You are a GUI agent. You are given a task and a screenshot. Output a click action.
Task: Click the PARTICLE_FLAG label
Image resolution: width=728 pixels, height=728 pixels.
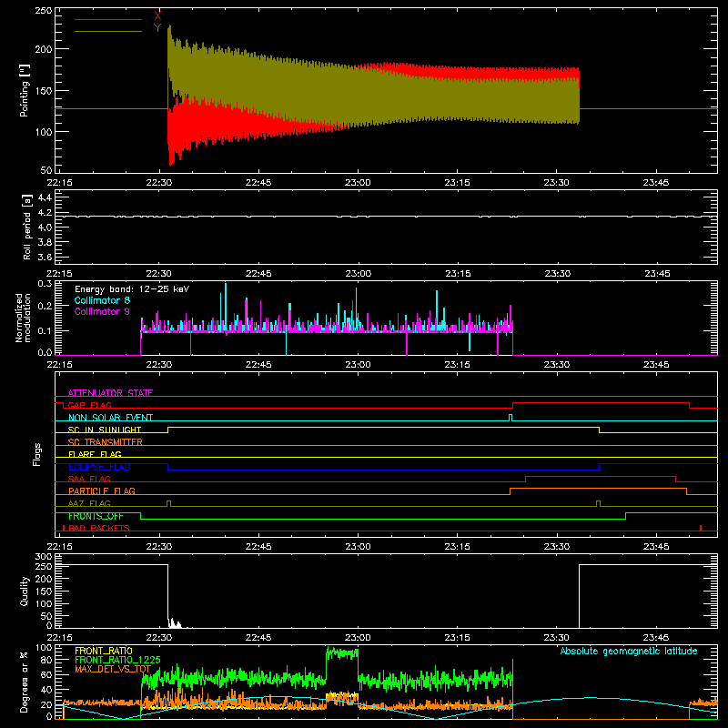(102, 490)
